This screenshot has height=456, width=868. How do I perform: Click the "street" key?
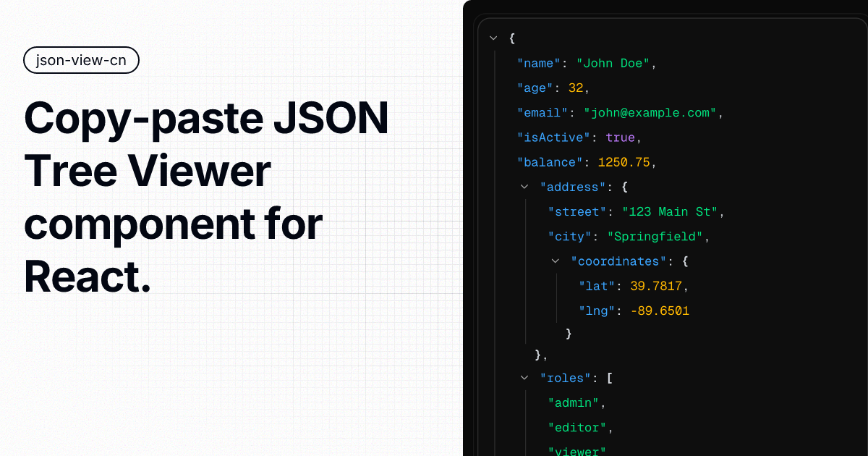pyautogui.click(x=577, y=211)
